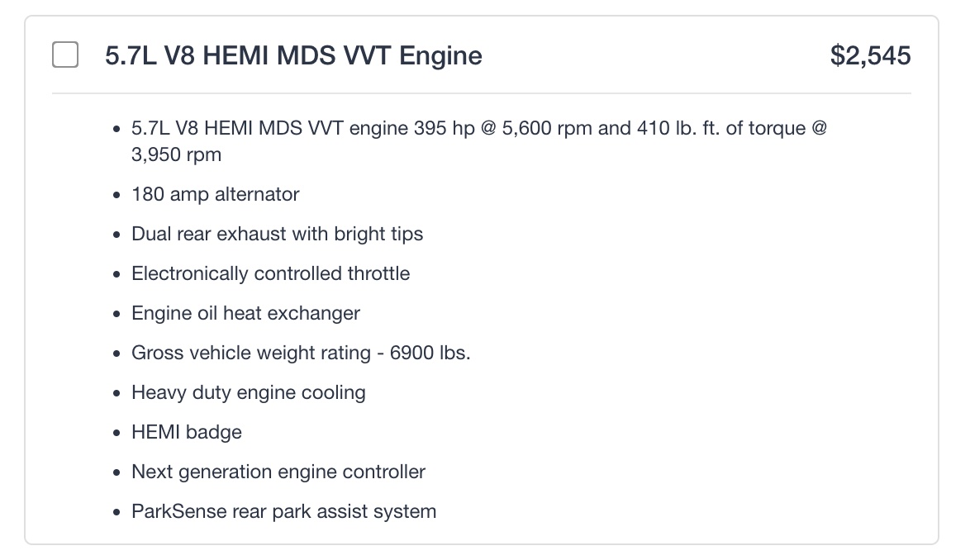Click the wrapped "3,950 rpm" text
This screenshot has height=560, width=970.
pyautogui.click(x=176, y=154)
